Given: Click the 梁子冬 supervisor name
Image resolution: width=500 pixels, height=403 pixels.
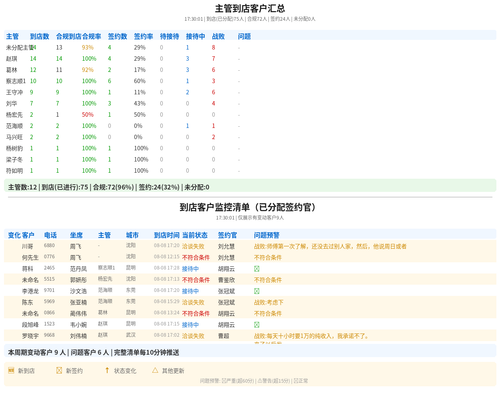Looking at the screenshot, I should pyautogui.click(x=15, y=160).
